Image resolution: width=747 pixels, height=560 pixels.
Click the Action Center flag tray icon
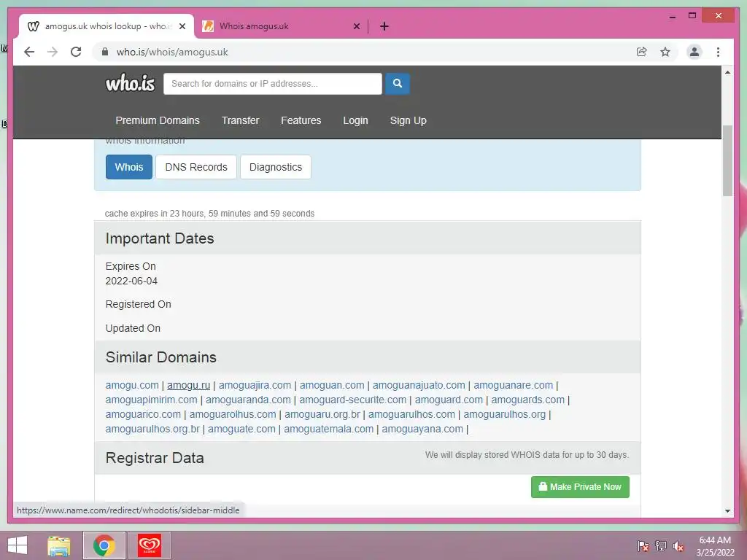(643, 545)
